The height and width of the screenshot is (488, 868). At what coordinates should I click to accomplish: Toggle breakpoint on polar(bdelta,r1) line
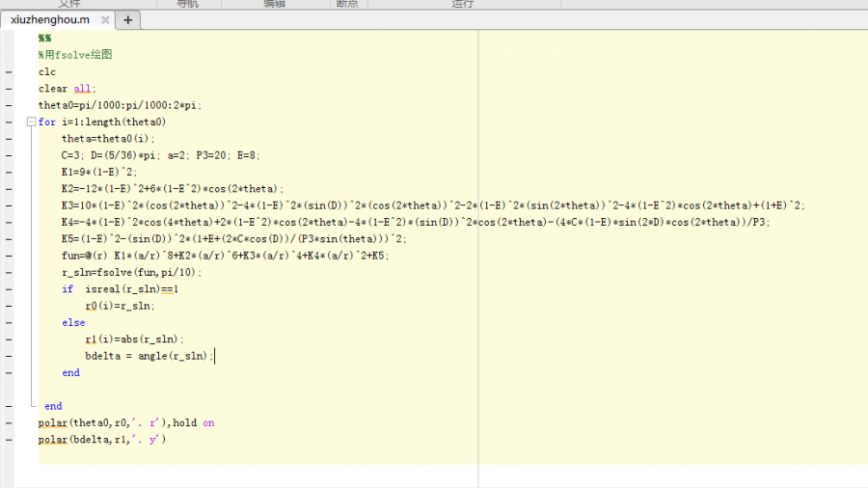pyautogui.click(x=9, y=440)
